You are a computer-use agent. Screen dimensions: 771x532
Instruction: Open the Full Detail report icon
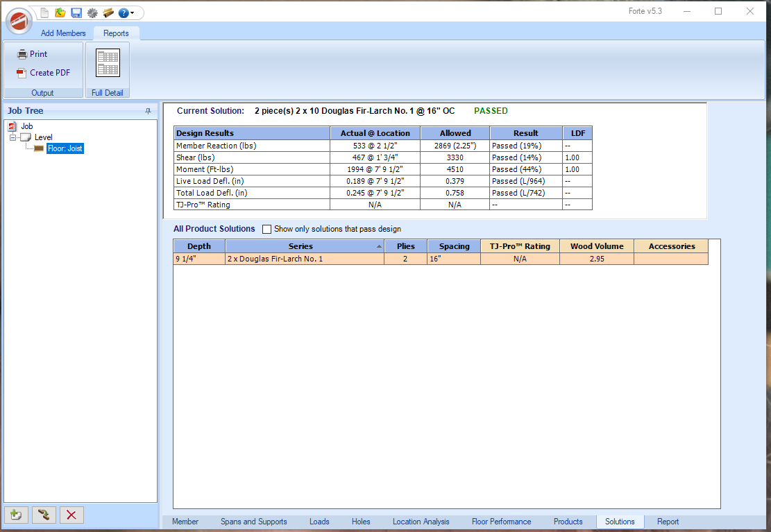108,63
